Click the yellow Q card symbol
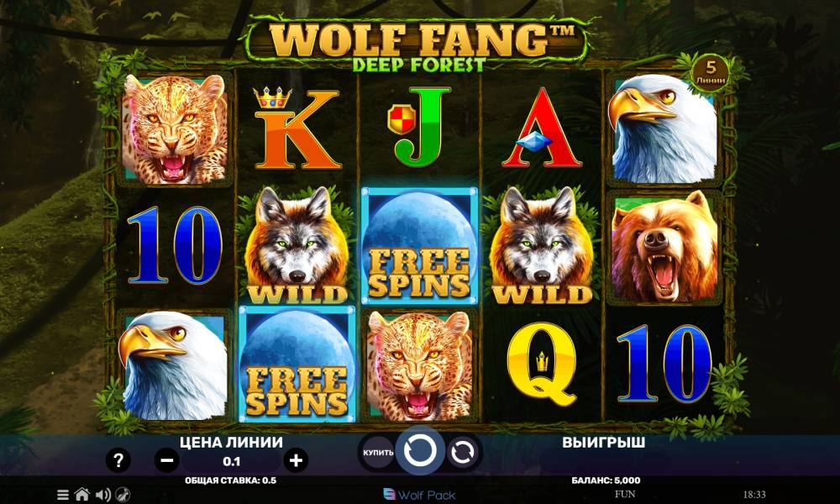This screenshot has width=840, height=504. click(542, 365)
